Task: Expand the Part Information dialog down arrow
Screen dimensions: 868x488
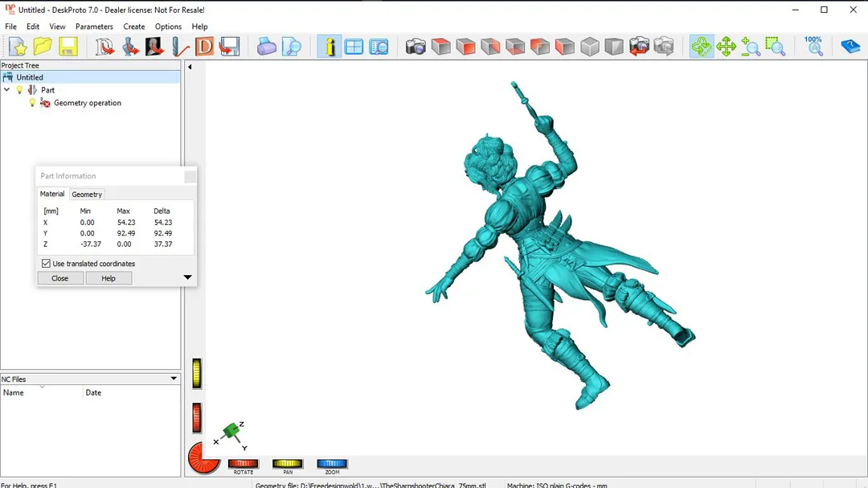Action: 187,277
